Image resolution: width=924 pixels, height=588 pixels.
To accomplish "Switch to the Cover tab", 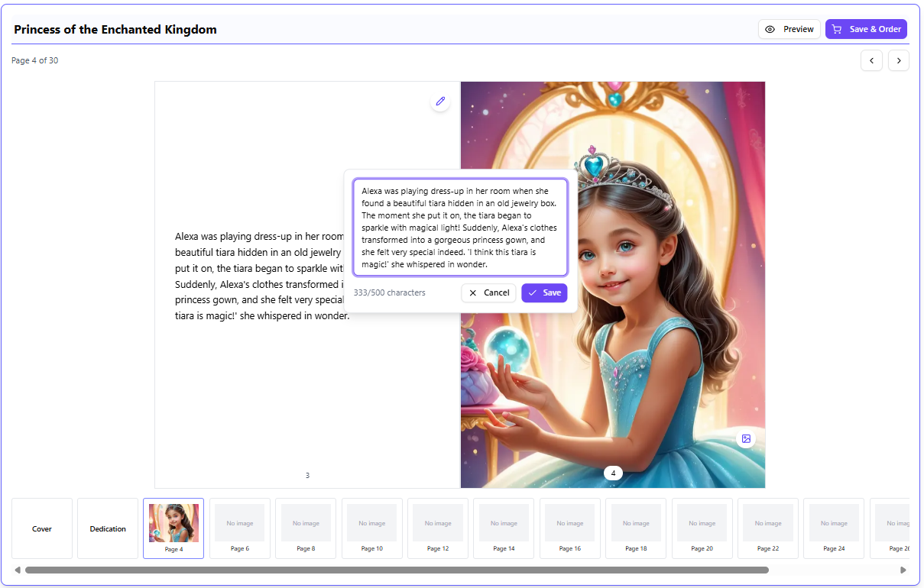I will [42, 528].
